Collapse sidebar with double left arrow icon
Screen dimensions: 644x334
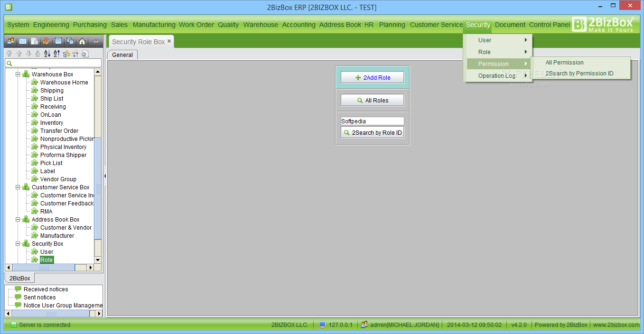pyautogui.click(x=95, y=41)
